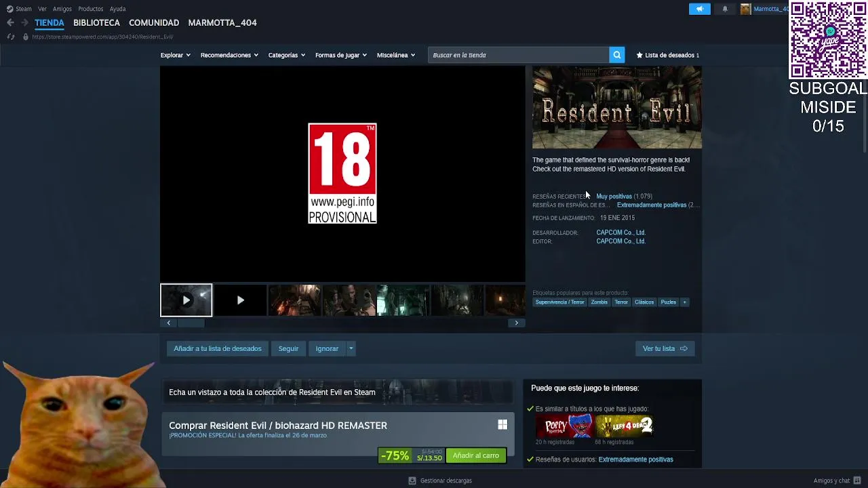This screenshot has height=488, width=868.
Task: Open the Formas de jugar dropdown
Action: [341, 55]
